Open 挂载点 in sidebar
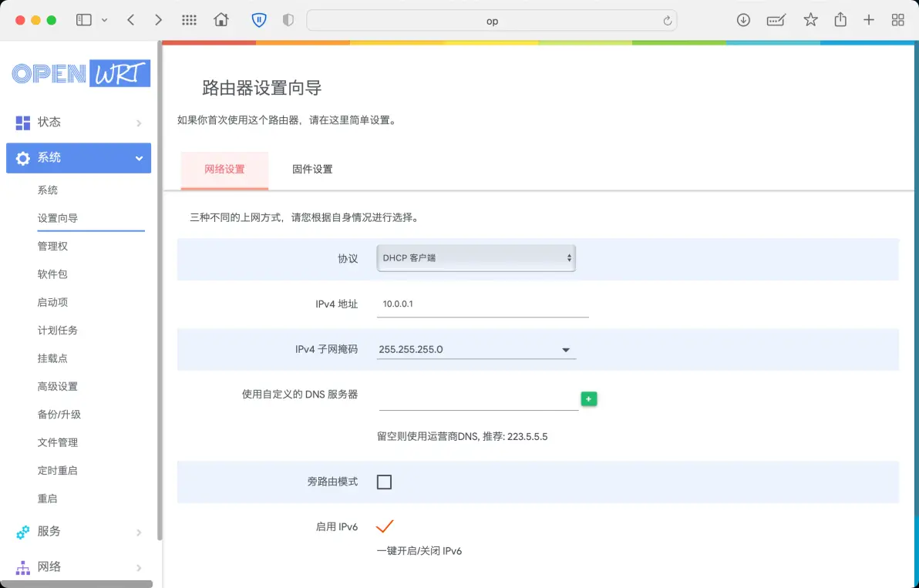 coord(52,358)
